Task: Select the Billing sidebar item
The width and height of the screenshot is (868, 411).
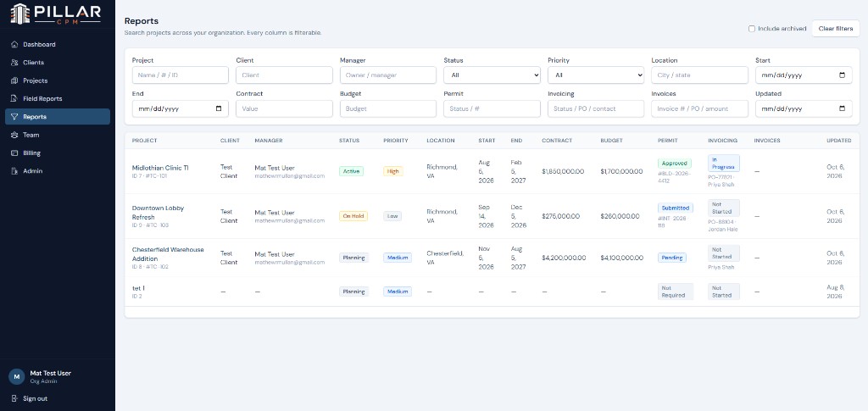Action: click(x=58, y=153)
